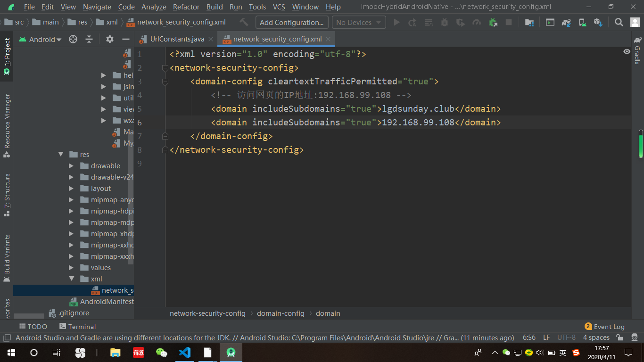Open the SDK Manager icon

click(598, 22)
